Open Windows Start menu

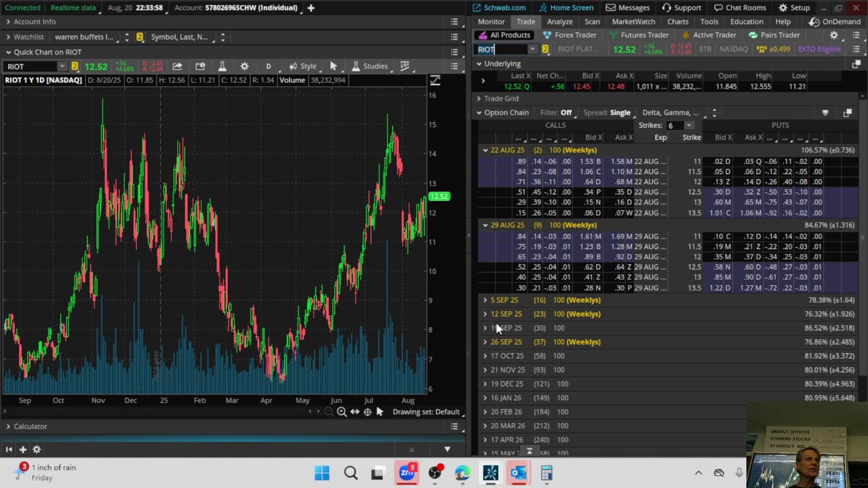point(322,473)
